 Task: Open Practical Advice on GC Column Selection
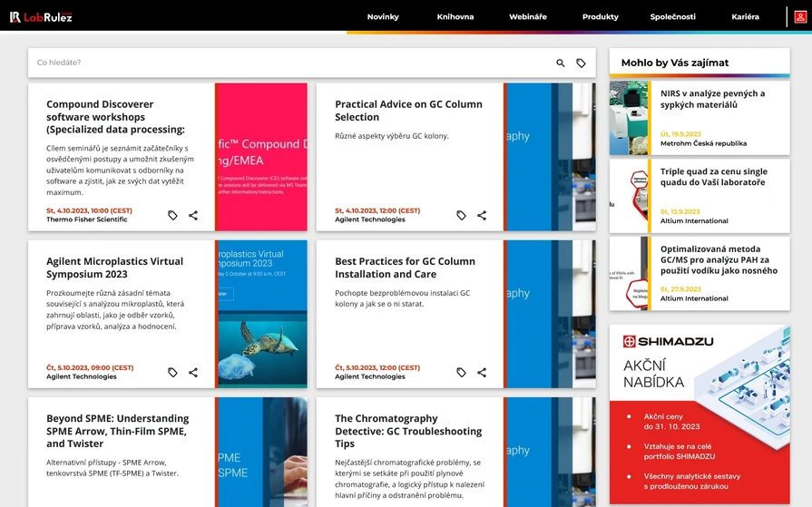pyautogui.click(x=408, y=111)
